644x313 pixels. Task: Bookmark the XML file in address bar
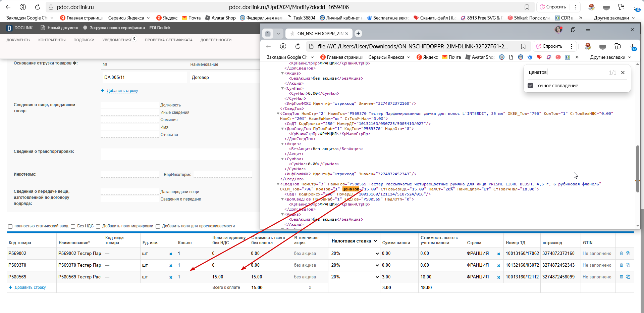[x=523, y=46]
